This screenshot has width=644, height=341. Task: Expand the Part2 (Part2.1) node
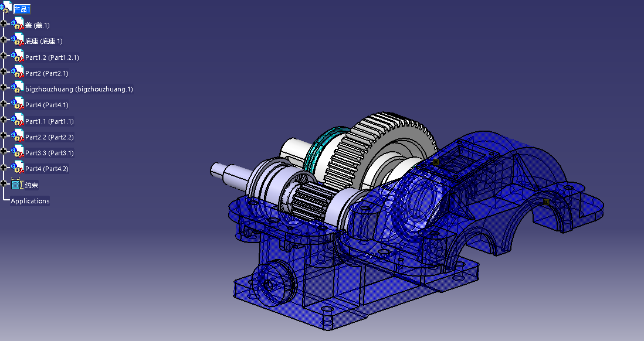(x=4, y=71)
